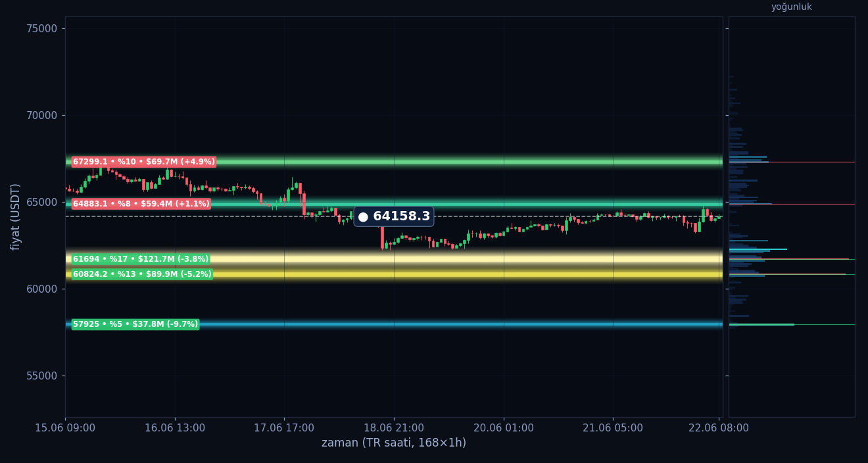The width and height of the screenshot is (868, 463).
Task: Click the 20.06 01:00 time axis label
Action: [504, 428]
